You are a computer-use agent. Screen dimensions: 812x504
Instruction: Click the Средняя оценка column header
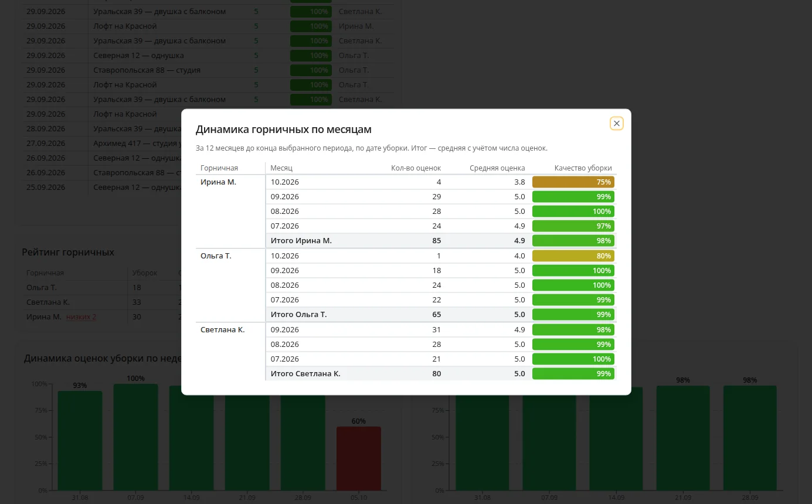pyautogui.click(x=497, y=168)
